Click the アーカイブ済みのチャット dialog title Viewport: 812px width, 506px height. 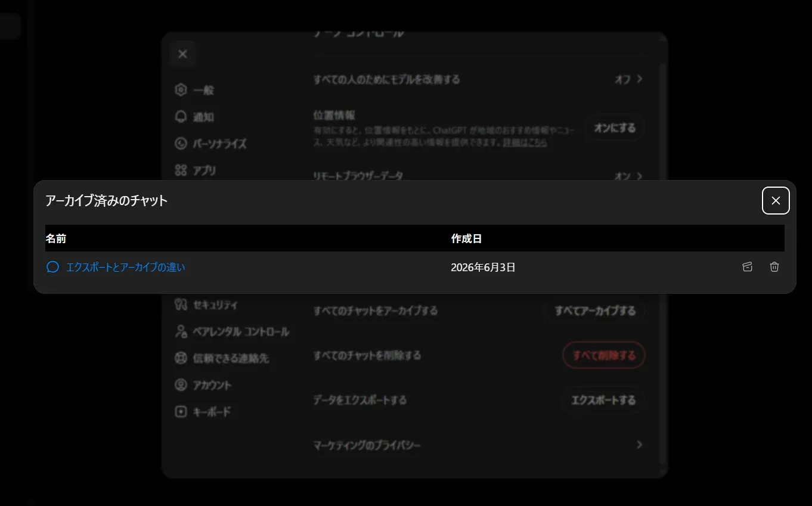pos(107,201)
